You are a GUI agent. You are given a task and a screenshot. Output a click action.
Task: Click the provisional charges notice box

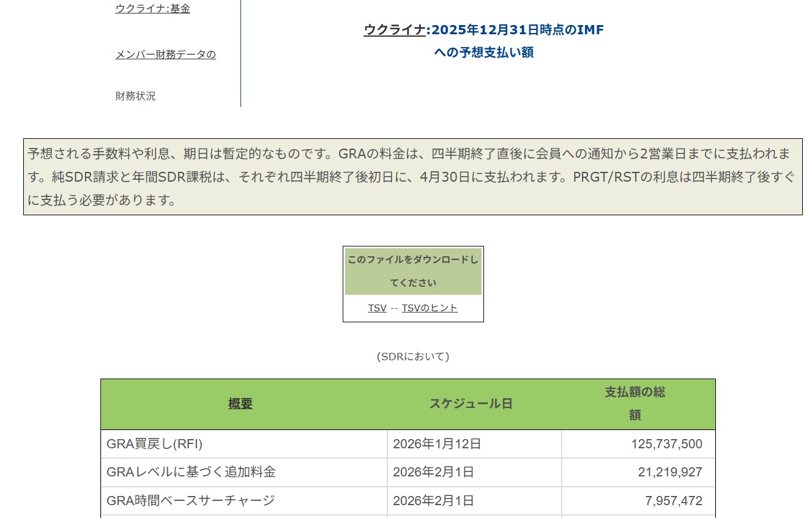pos(412,177)
